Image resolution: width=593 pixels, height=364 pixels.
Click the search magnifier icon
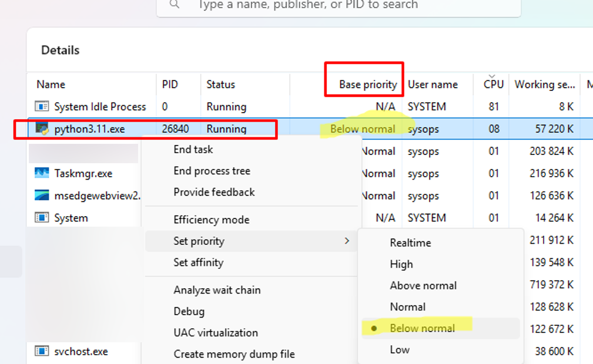pos(175,4)
